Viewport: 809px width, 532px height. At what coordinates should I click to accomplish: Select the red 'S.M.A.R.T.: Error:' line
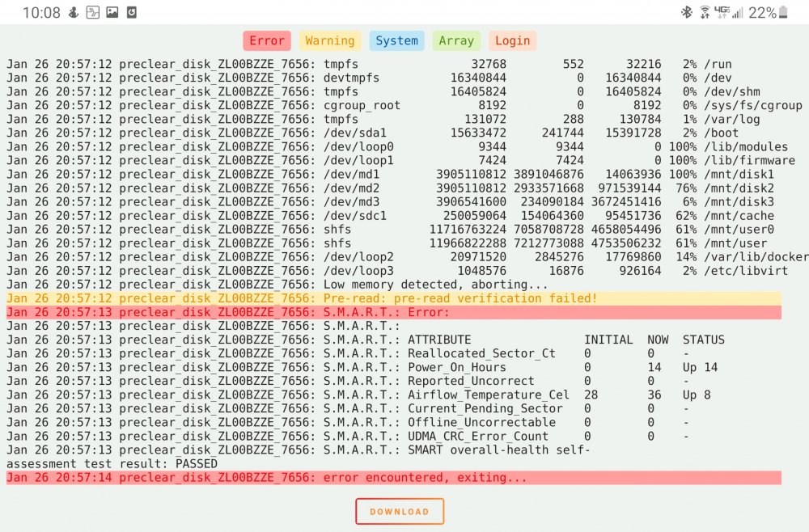pos(394,312)
